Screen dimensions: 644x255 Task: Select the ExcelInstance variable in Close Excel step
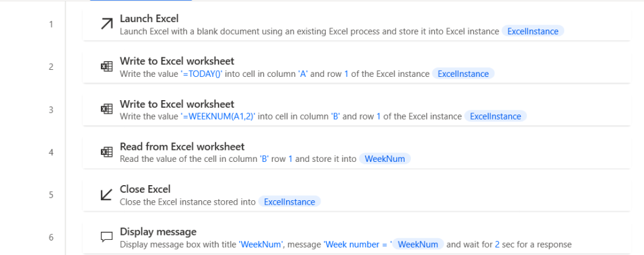click(290, 201)
